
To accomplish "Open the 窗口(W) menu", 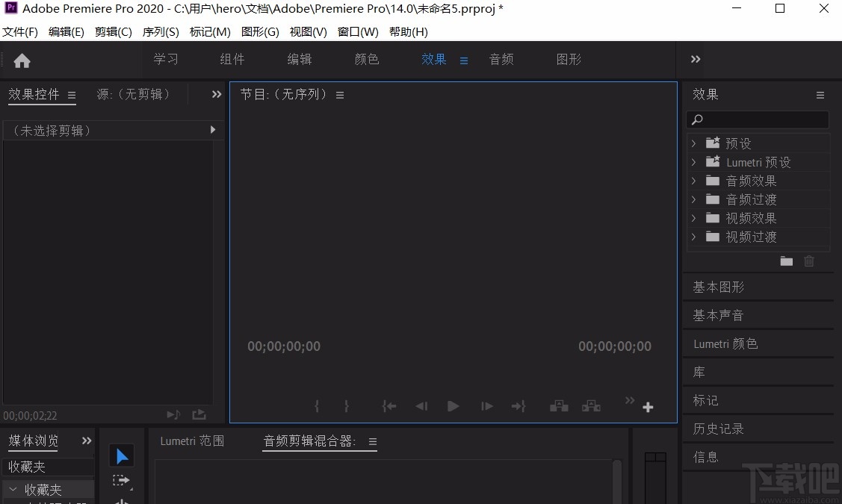I will coord(358,31).
